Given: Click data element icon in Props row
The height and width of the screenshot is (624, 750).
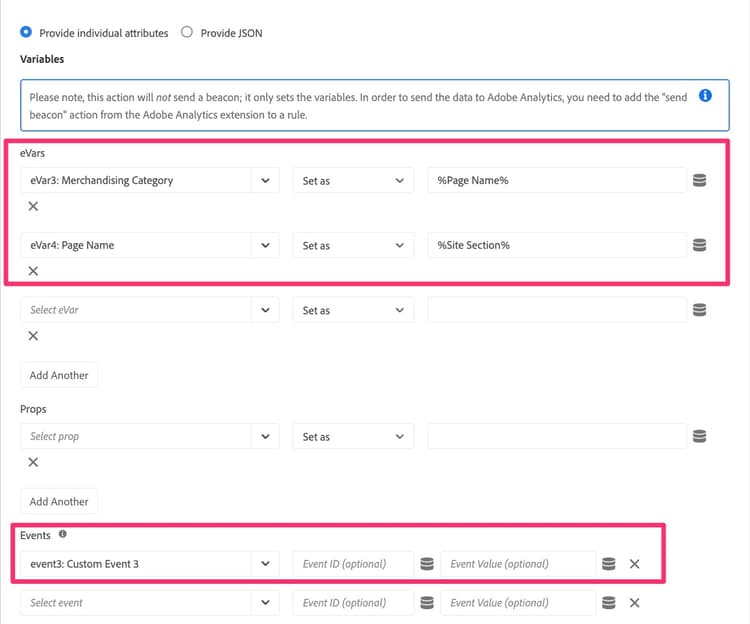Looking at the screenshot, I should (700, 437).
